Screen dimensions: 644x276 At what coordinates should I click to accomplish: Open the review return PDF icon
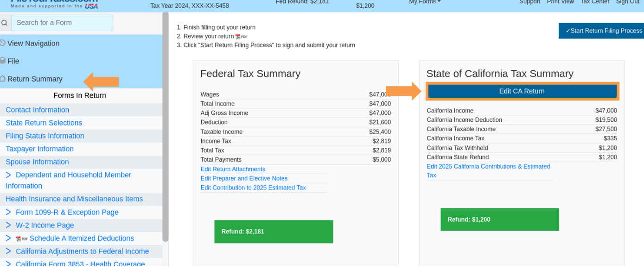tap(241, 37)
